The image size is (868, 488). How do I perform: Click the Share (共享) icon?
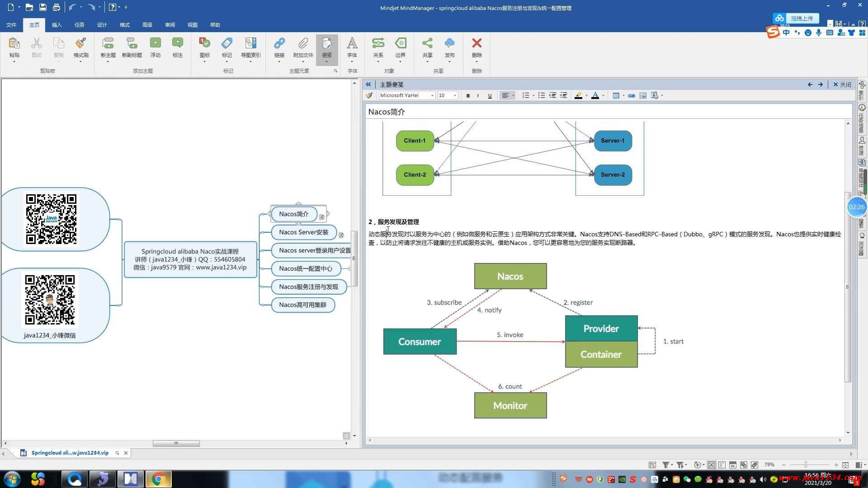tap(427, 43)
